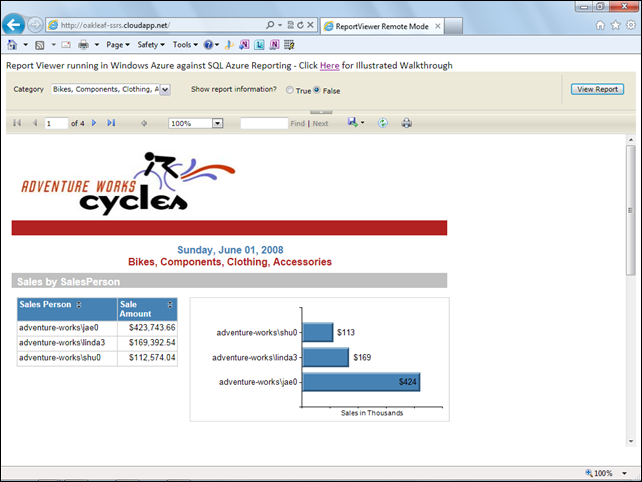This screenshot has height=482, width=642.
Task: Click the Send to OneNote icon
Action: click(x=244, y=45)
